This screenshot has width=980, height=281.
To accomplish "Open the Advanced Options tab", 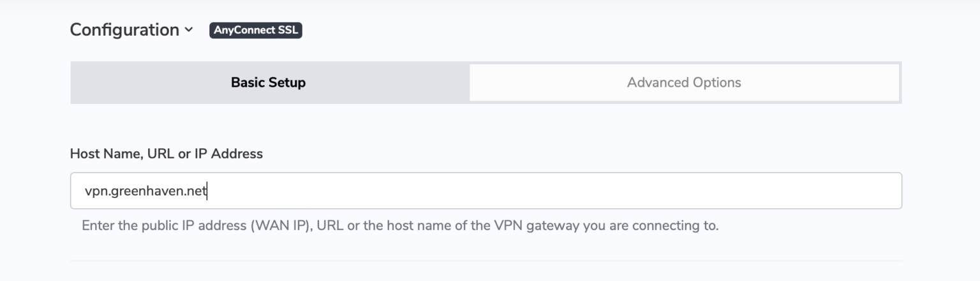I will coord(684,82).
